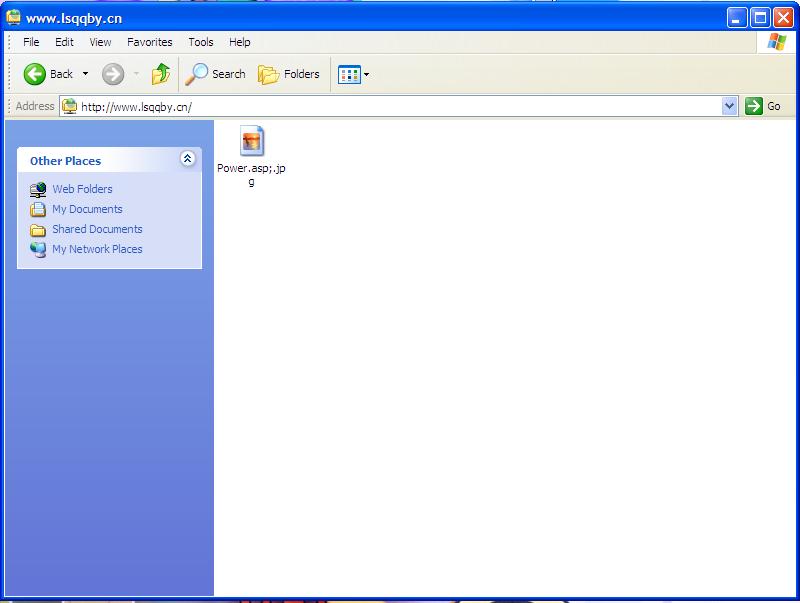Click the Web Folders globe icon

click(38, 189)
